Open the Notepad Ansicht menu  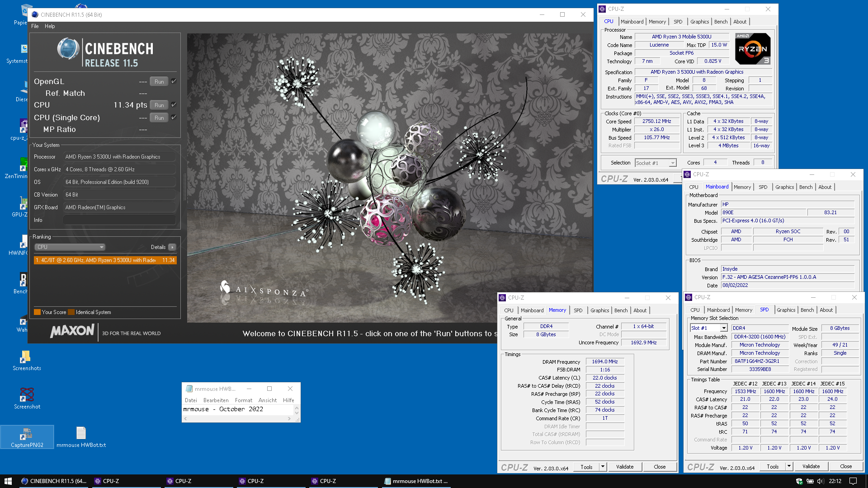click(267, 400)
